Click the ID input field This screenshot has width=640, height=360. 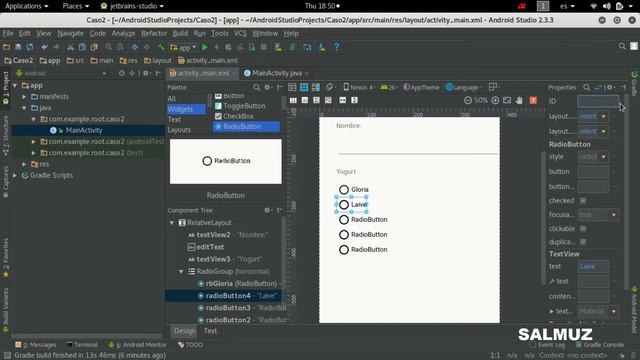pos(598,101)
